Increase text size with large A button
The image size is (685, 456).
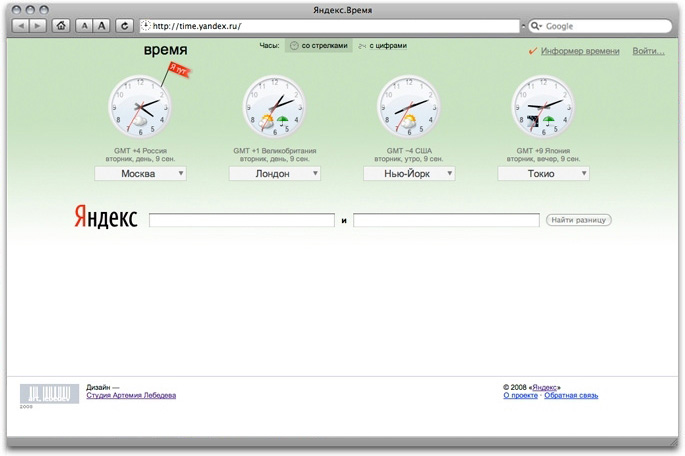coord(102,26)
